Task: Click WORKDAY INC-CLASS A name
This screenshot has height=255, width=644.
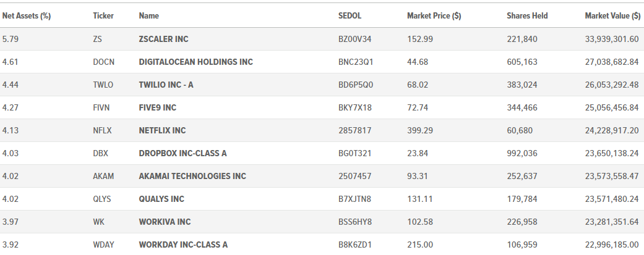Action: [x=183, y=245]
